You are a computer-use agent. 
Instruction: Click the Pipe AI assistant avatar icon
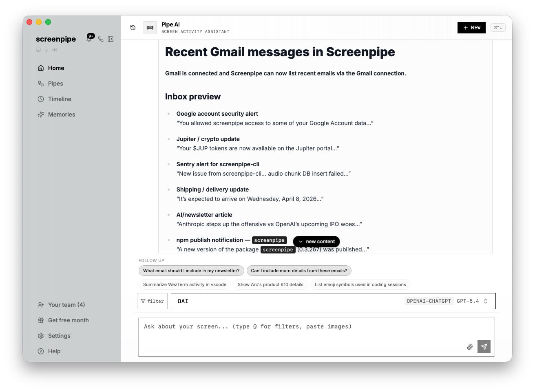[150, 28]
